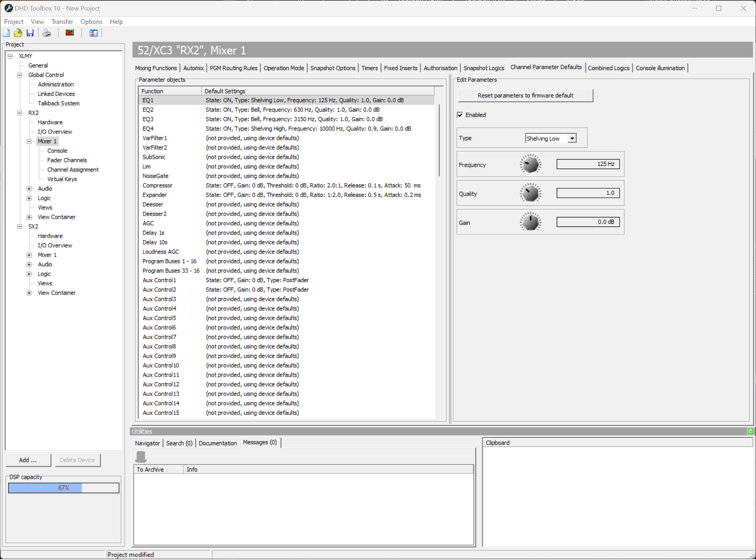Open an existing project using the folder icon

point(18,33)
